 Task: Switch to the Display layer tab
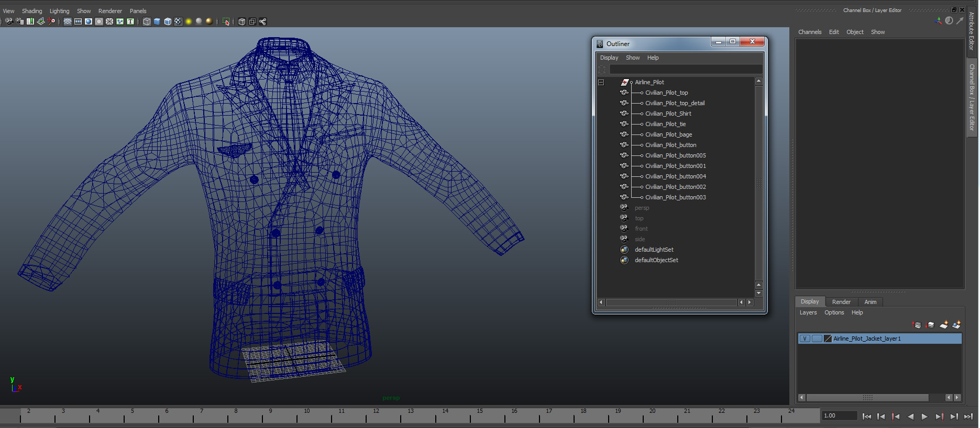(x=810, y=302)
